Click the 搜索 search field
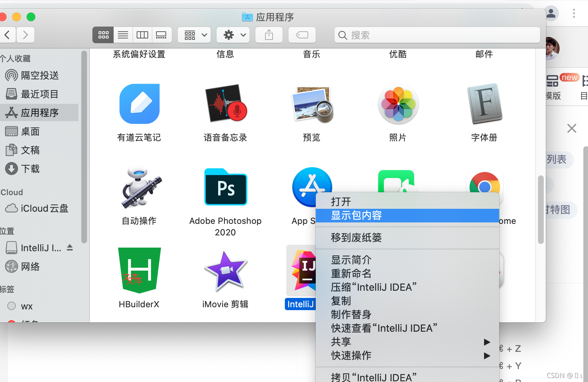 pos(437,35)
